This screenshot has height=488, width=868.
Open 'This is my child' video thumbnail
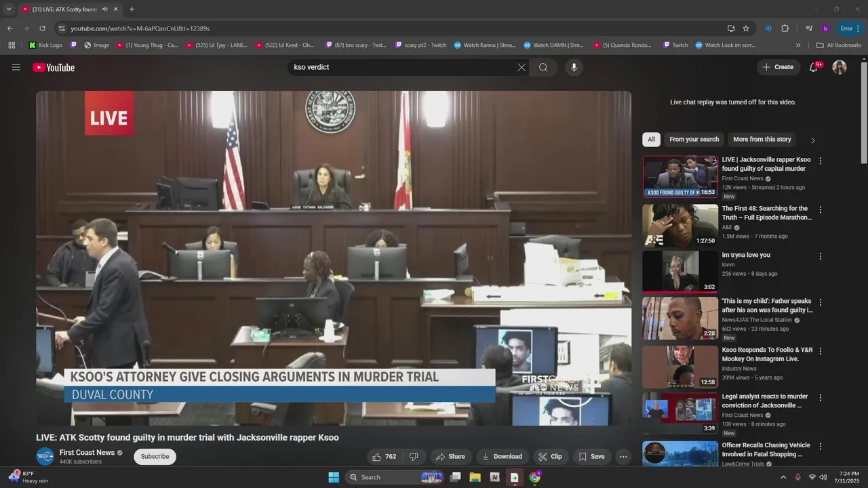(x=680, y=318)
